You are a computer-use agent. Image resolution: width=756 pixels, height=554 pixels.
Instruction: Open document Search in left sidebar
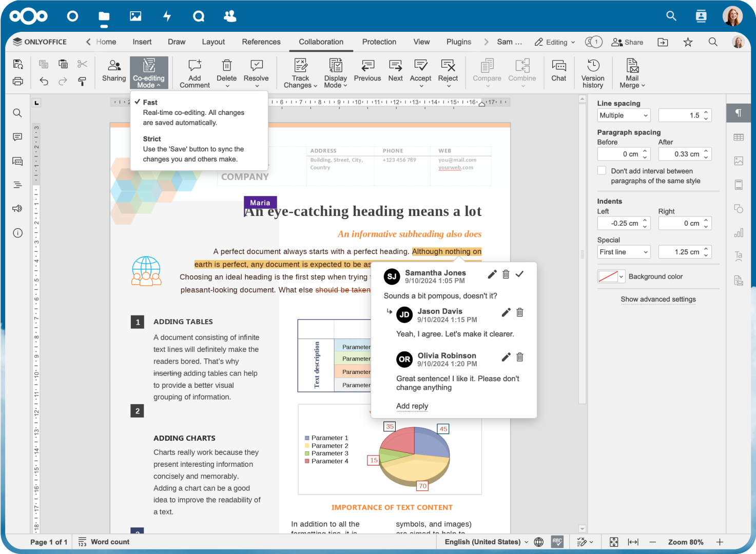(x=17, y=112)
